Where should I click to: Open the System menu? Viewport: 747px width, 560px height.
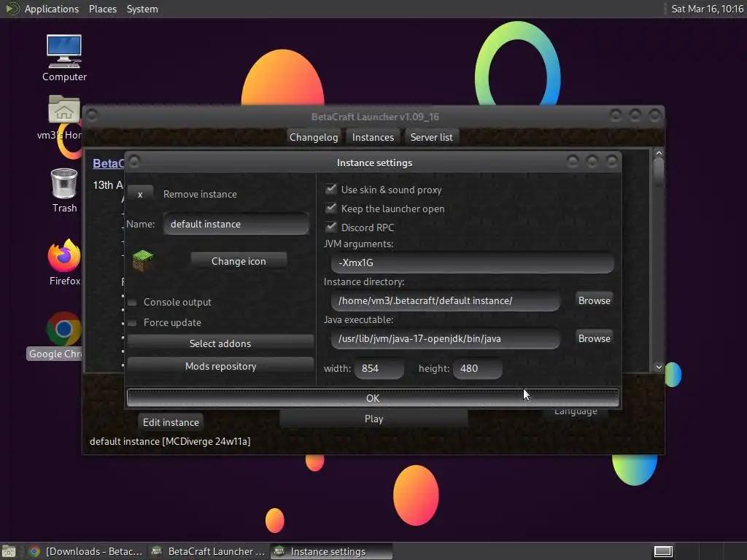coord(142,9)
